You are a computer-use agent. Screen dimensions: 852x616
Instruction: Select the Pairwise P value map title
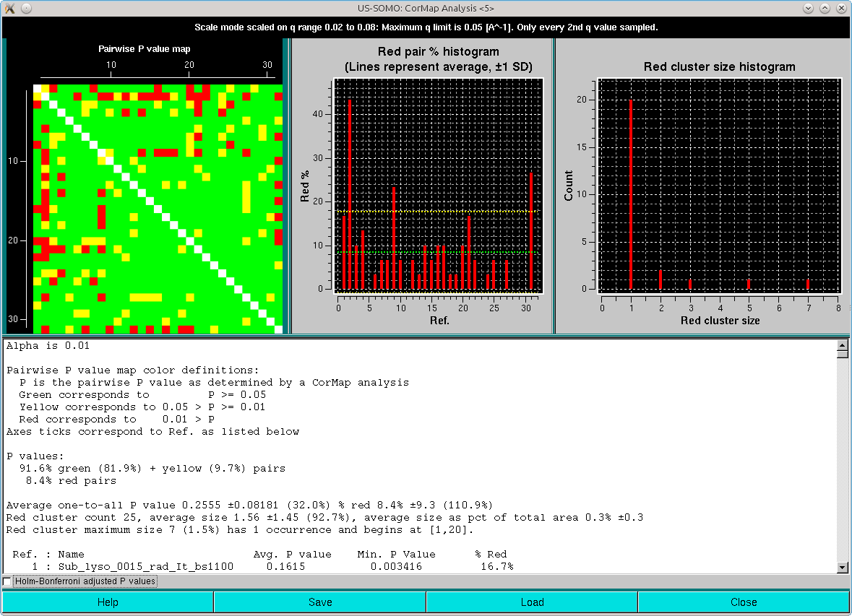coord(143,48)
